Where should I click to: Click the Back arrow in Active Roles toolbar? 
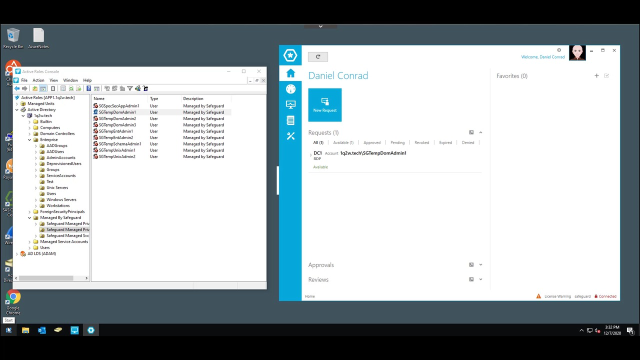17,89
